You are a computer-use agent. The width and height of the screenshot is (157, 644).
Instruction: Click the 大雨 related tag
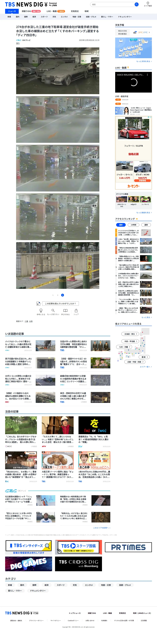coord(31,321)
